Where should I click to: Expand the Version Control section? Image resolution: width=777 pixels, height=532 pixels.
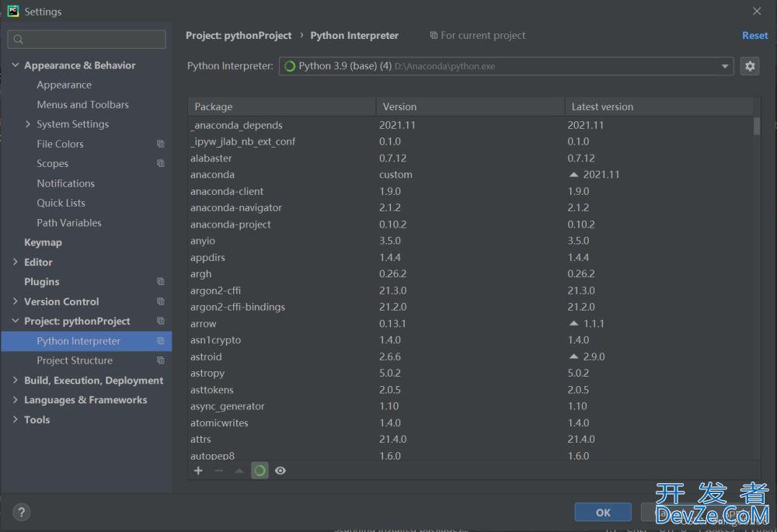tap(16, 301)
